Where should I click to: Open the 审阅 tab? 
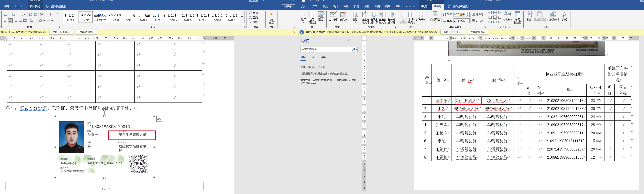click(377, 7)
